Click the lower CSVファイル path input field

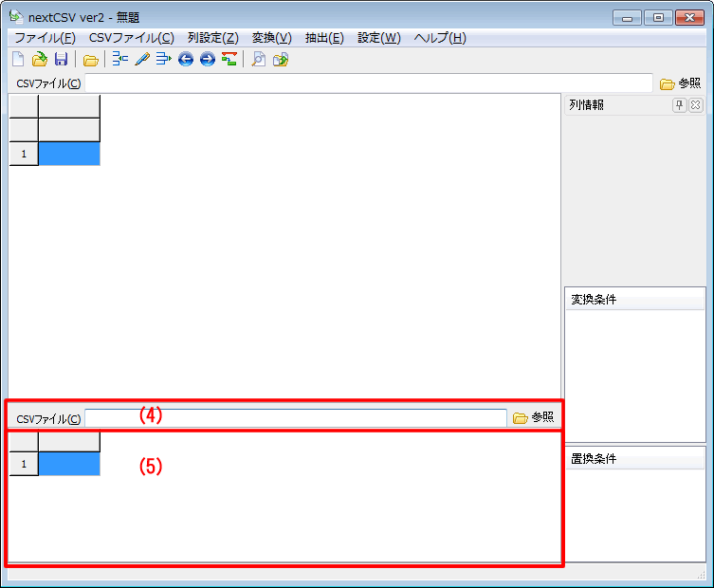point(295,418)
